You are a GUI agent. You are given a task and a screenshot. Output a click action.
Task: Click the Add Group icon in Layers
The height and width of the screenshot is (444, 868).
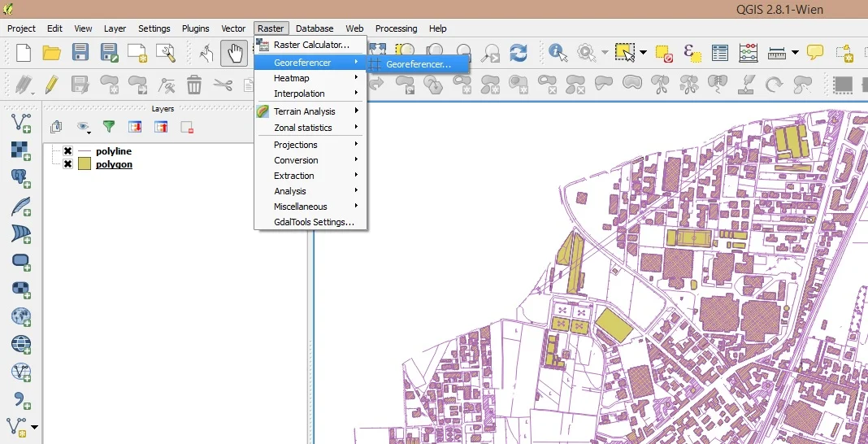click(x=56, y=128)
